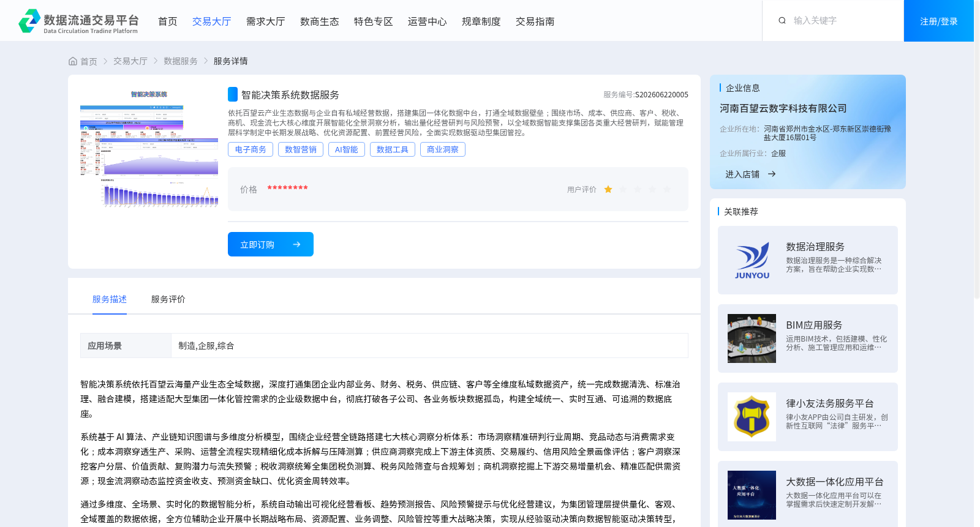The image size is (980, 527).
Task: Open the 数据治理服务 recommendation title
Action: click(815, 247)
